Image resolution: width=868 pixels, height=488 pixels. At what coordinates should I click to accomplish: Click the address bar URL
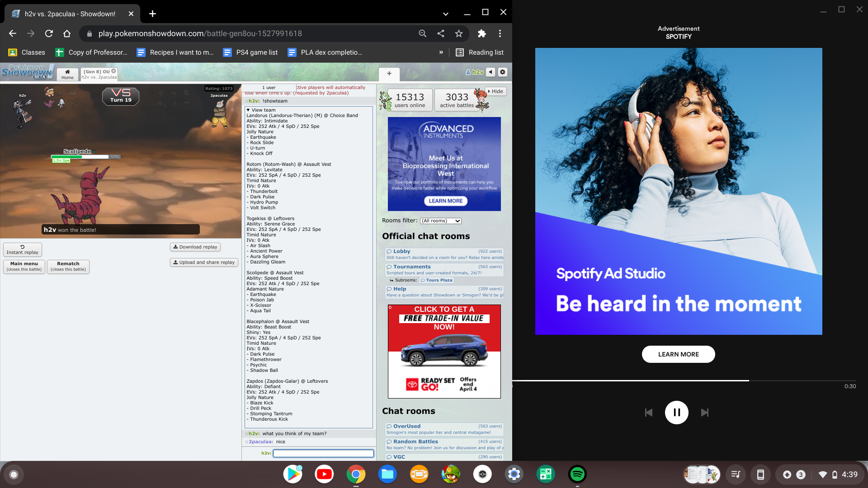pos(200,33)
